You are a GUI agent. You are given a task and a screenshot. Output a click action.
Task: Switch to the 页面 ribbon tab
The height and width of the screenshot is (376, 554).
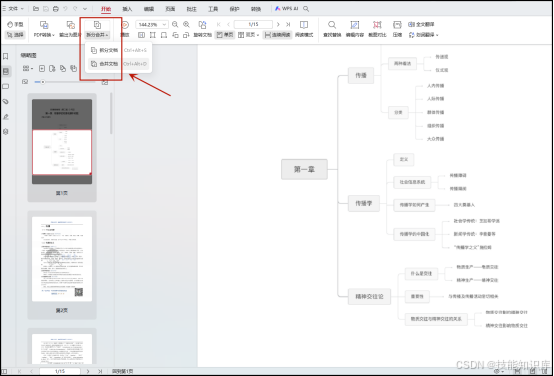[x=170, y=9]
